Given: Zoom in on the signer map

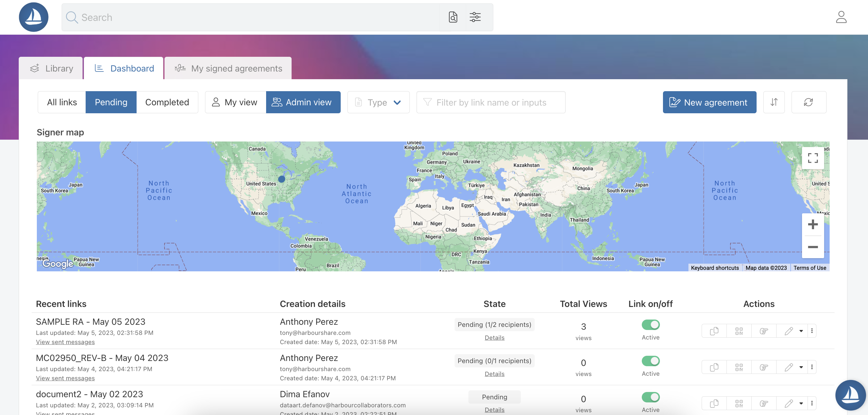Looking at the screenshot, I should click(813, 224).
